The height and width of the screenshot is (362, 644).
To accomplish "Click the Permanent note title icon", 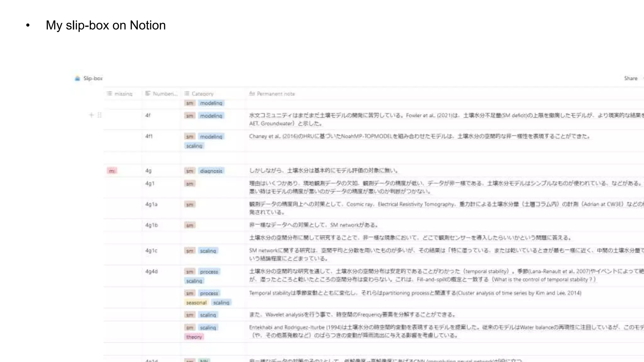I will pos(252,94).
